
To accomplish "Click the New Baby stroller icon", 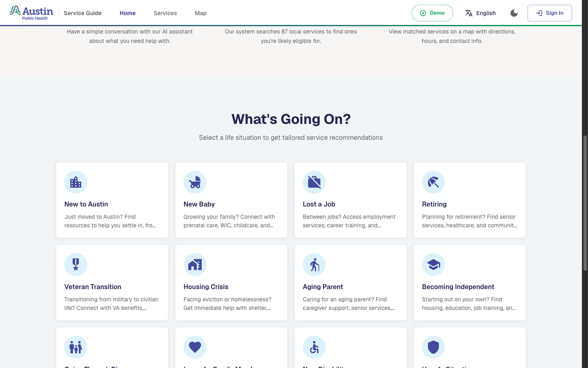I will pyautogui.click(x=195, y=182).
